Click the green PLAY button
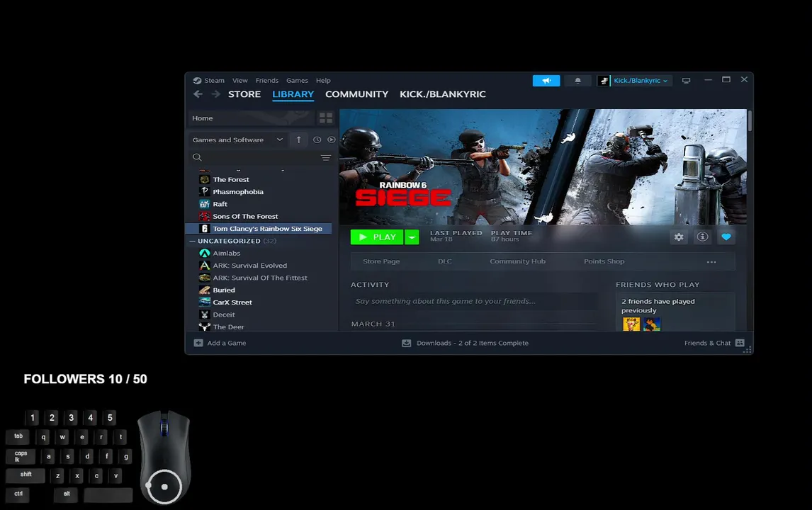 point(377,237)
